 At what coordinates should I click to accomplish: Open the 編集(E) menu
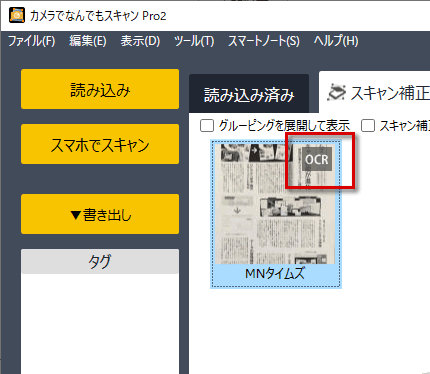click(88, 41)
